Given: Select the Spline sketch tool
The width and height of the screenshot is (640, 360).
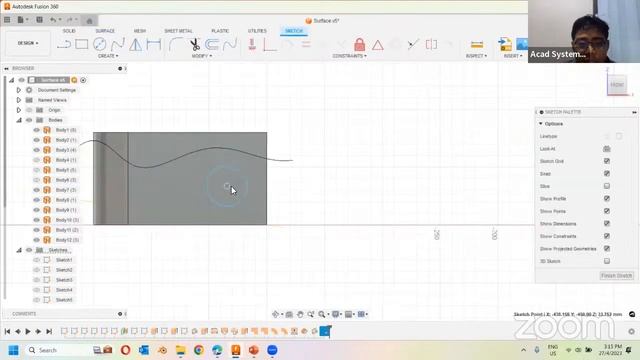Looking at the screenshot, I should click(118, 44).
